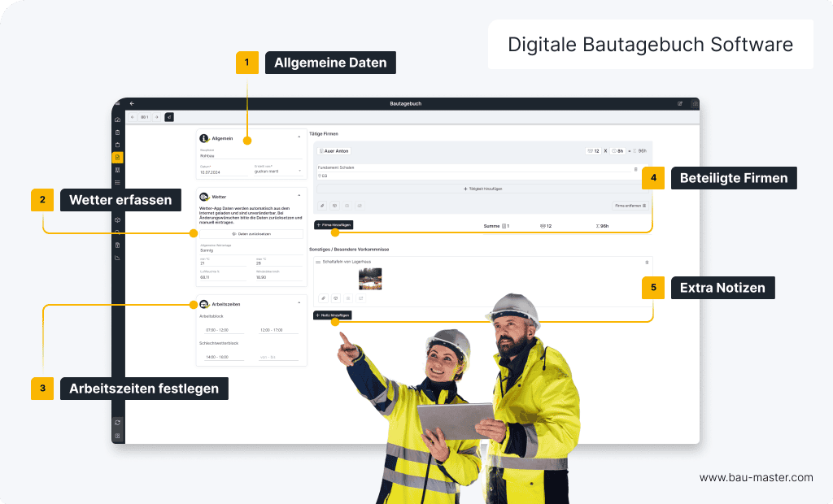Open the construction site photo thumbnail
The width and height of the screenshot is (833, 504).
click(x=371, y=278)
